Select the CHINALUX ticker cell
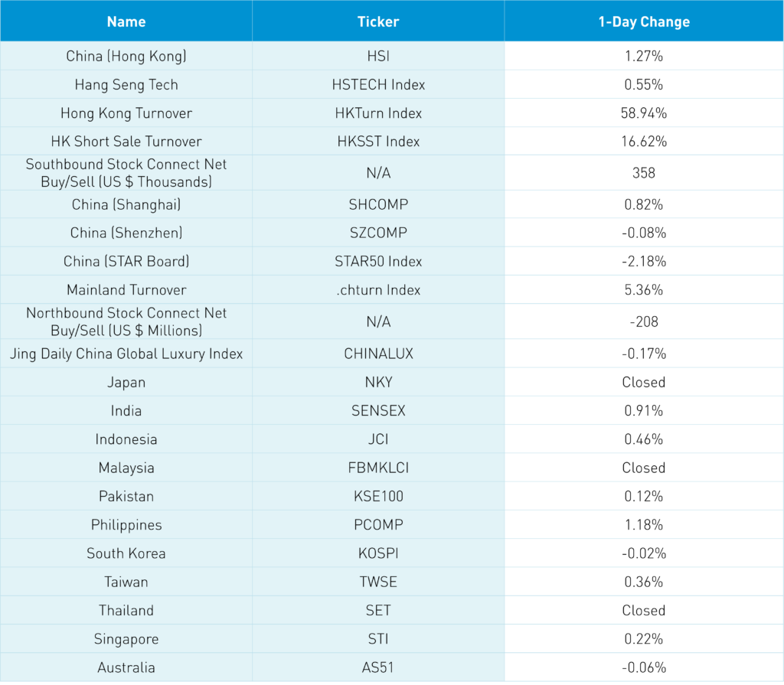784x685 pixels. tap(378, 354)
